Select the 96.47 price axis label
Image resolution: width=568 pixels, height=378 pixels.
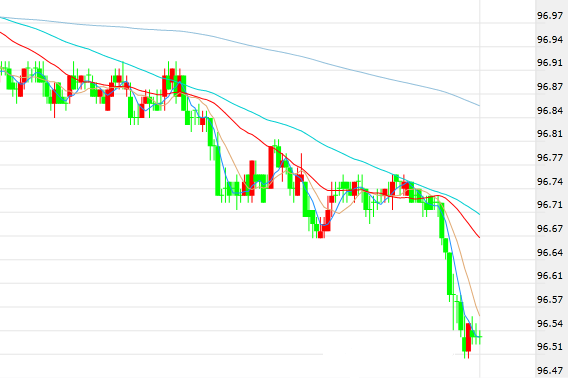pyautogui.click(x=550, y=371)
